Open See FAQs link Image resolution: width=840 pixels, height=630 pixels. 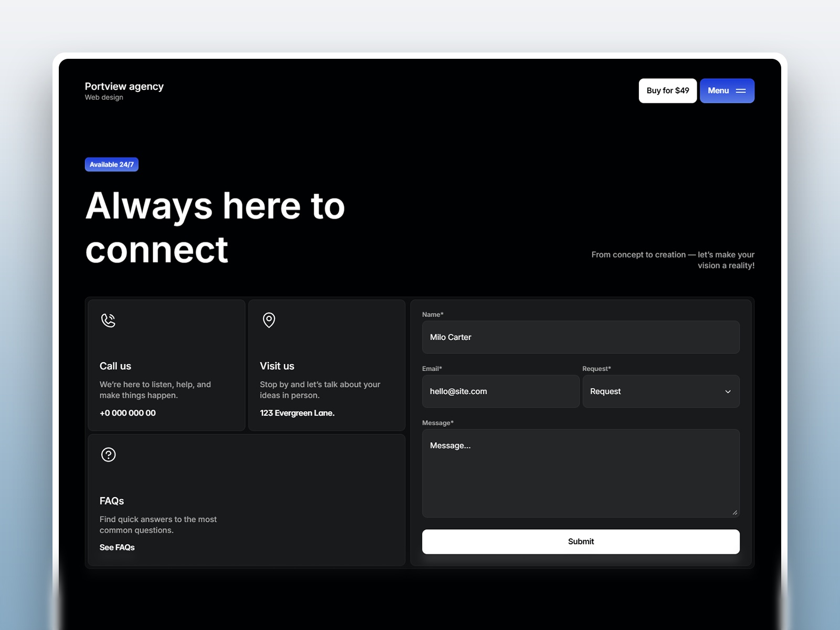[x=117, y=547]
